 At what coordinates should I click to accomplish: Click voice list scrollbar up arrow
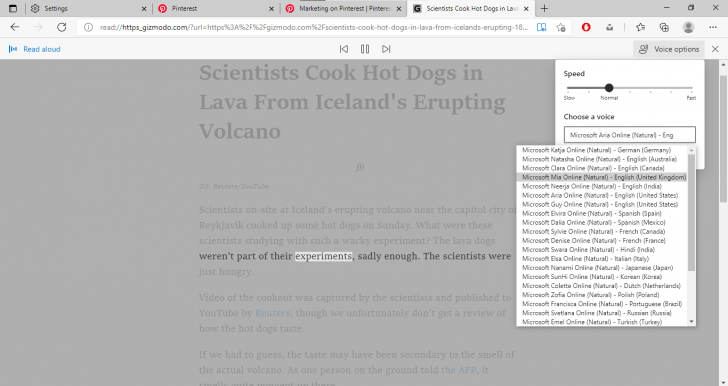coord(691,150)
